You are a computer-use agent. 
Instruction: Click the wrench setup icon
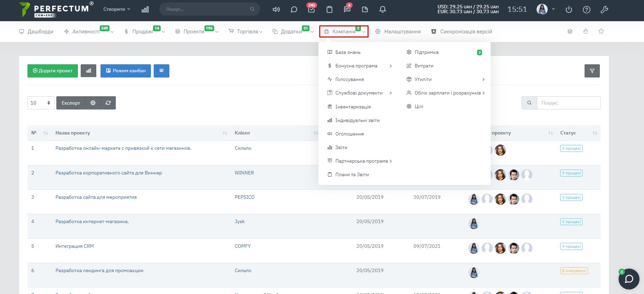click(x=604, y=10)
